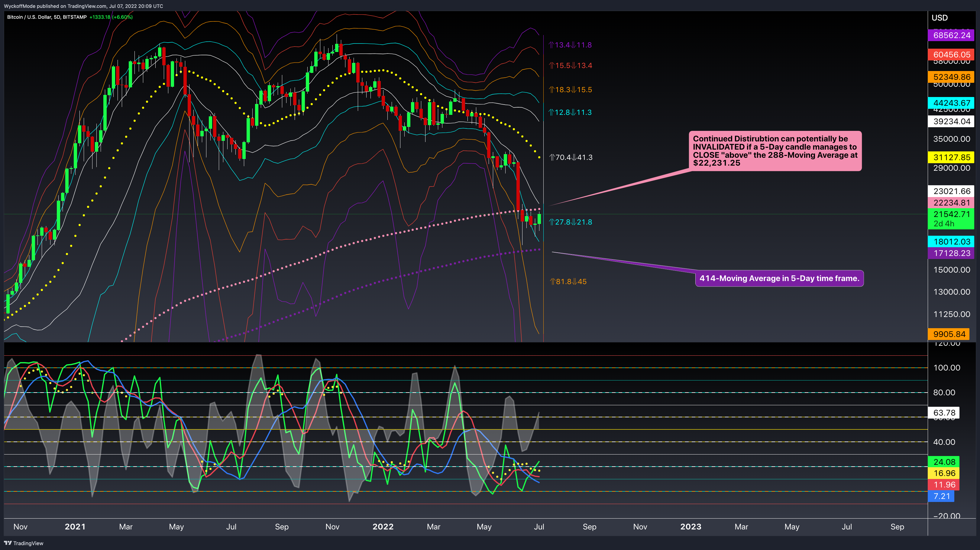Screen dimensions: 980x550
Task: Select the cyan 44243.67 price label
Action: [x=952, y=103]
